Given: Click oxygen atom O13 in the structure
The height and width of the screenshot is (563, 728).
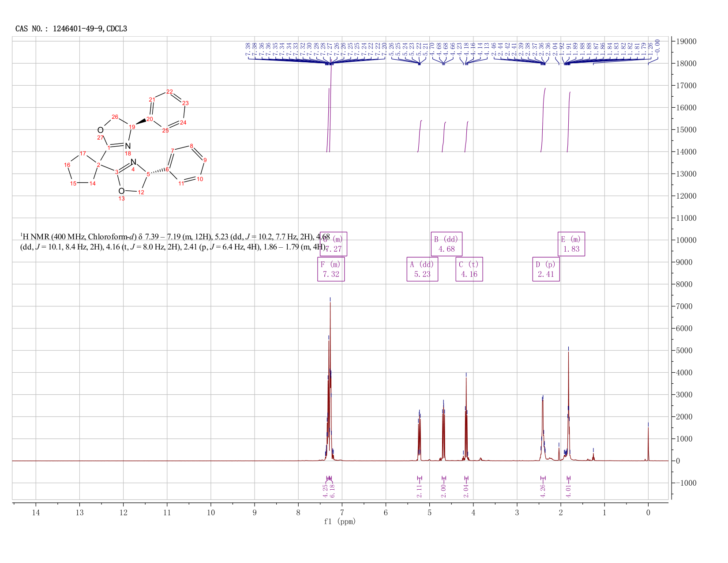Looking at the screenshot, I should tap(121, 191).
